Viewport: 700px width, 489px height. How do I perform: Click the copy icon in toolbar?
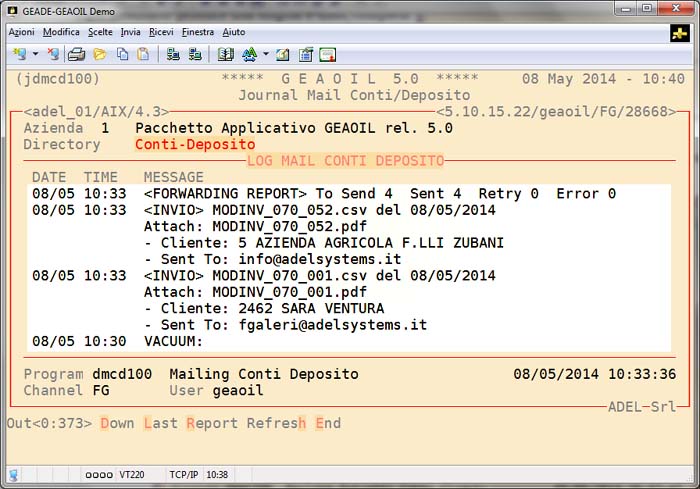(x=122, y=54)
